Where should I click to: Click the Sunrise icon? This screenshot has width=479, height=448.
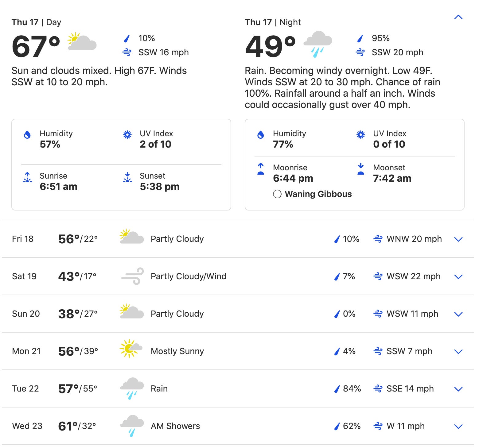click(27, 177)
